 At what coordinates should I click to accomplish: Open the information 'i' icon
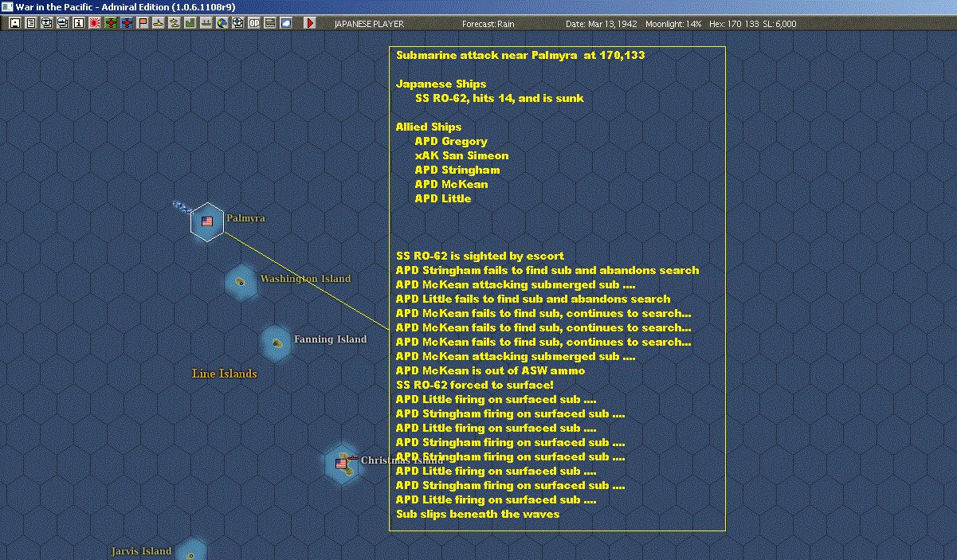coord(78,23)
